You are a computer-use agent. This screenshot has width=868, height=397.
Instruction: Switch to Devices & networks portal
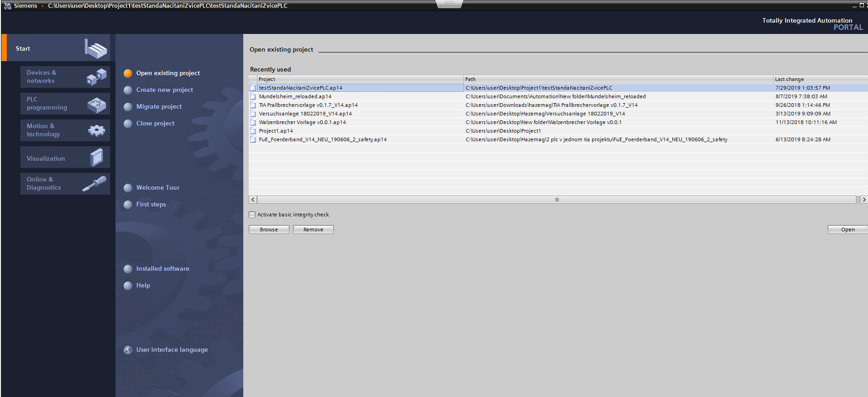click(65, 77)
